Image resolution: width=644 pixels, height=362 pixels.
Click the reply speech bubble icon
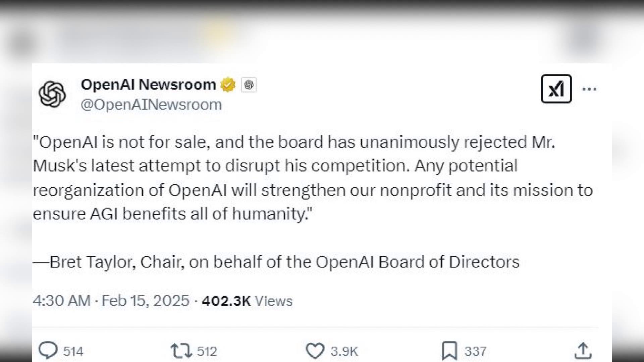[x=48, y=351]
